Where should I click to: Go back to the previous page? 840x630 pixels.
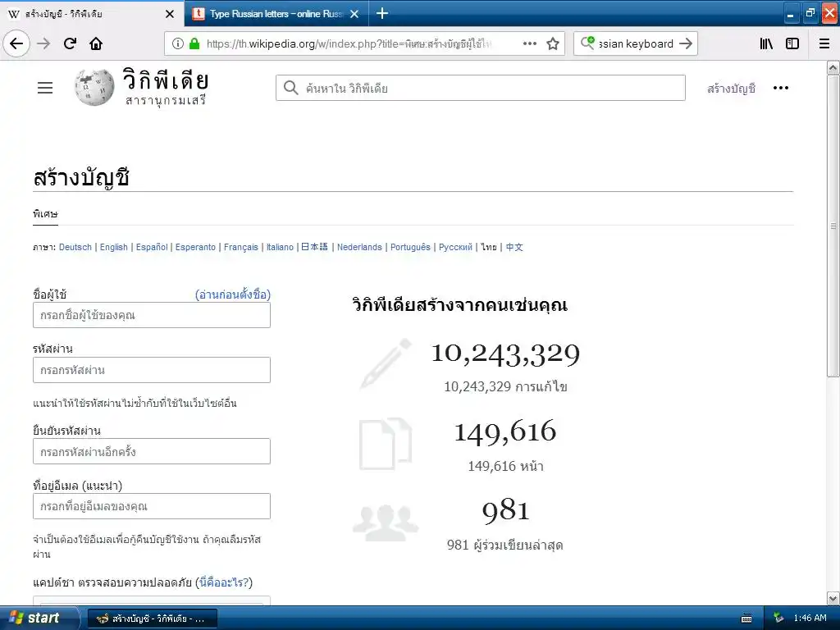click(x=16, y=44)
